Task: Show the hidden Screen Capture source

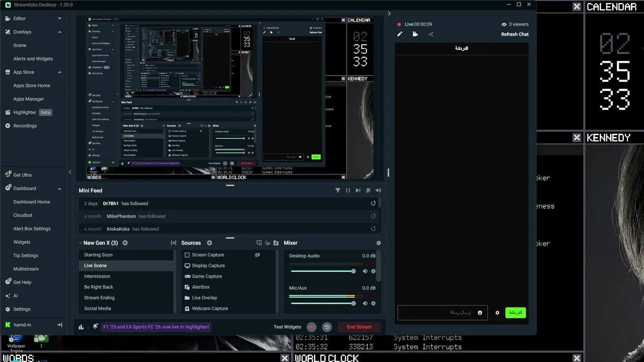Action: point(257,255)
